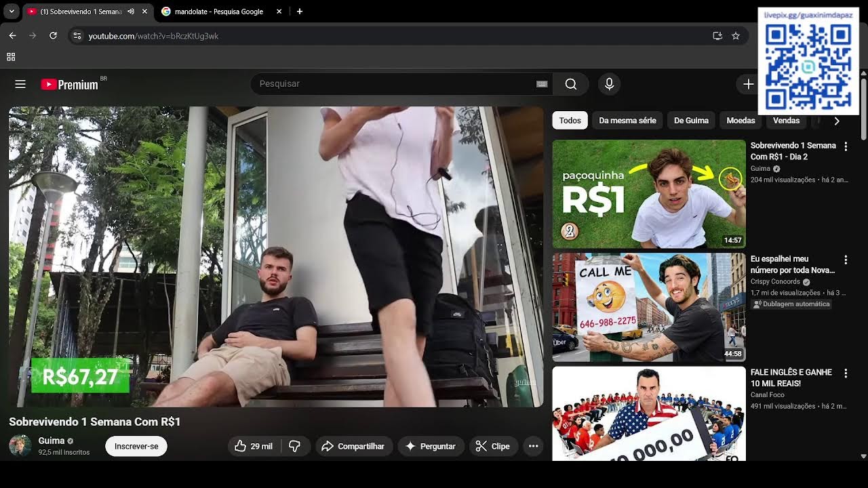Click the search magnifier button
The image size is (868, 488).
pos(571,84)
